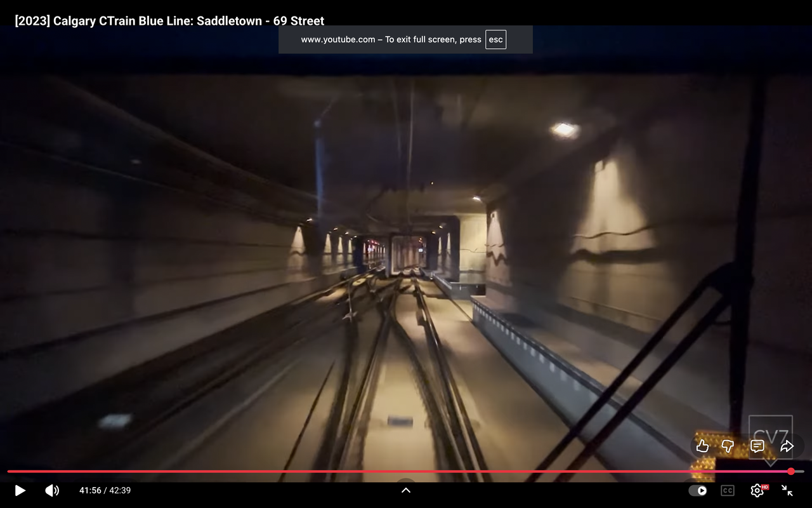Share the video using arrow icon
The height and width of the screenshot is (508, 812).
click(x=787, y=446)
